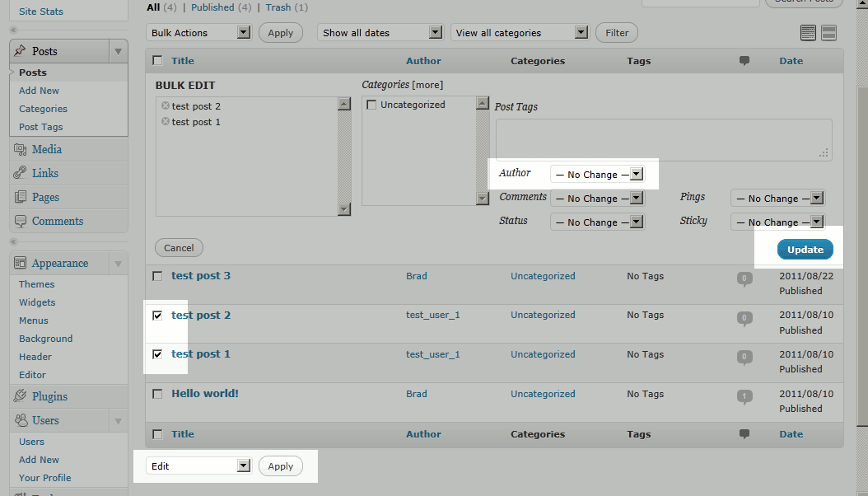868x496 pixels.
Task: Open comment bubble for Hello world! post
Action: (x=744, y=396)
